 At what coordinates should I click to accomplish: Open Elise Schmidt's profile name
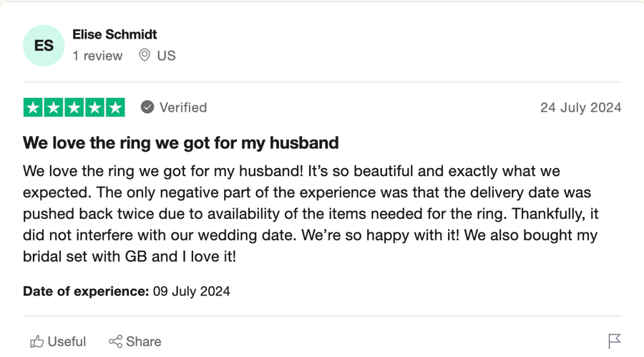[x=114, y=34]
